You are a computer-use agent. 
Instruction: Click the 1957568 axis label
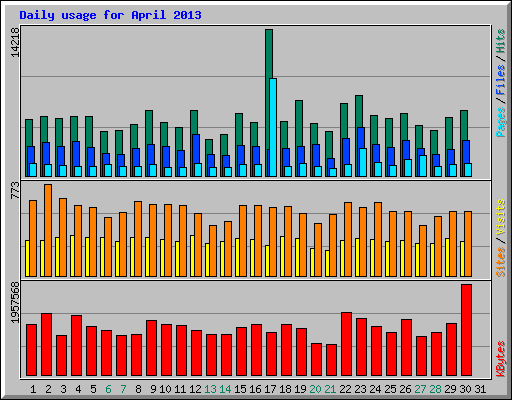point(15,303)
